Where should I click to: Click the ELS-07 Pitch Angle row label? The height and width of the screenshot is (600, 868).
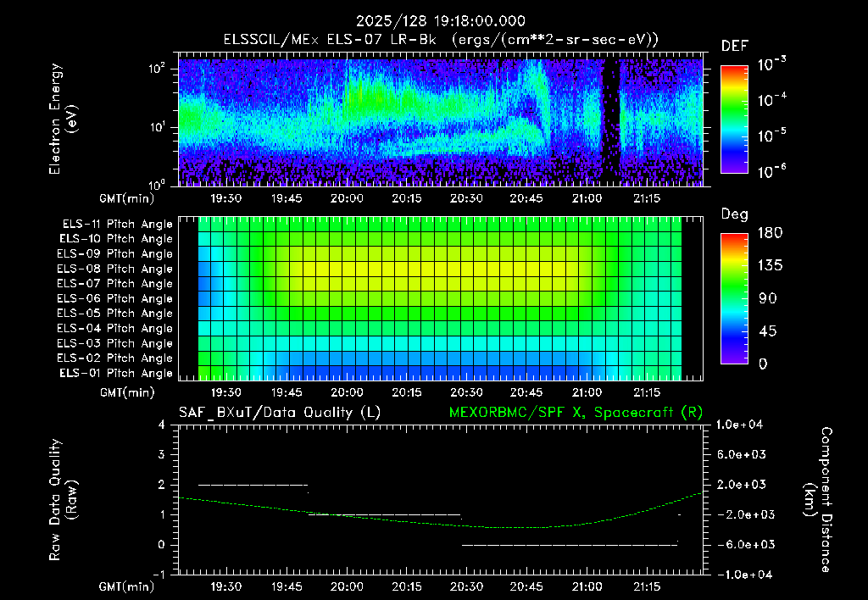point(115,284)
